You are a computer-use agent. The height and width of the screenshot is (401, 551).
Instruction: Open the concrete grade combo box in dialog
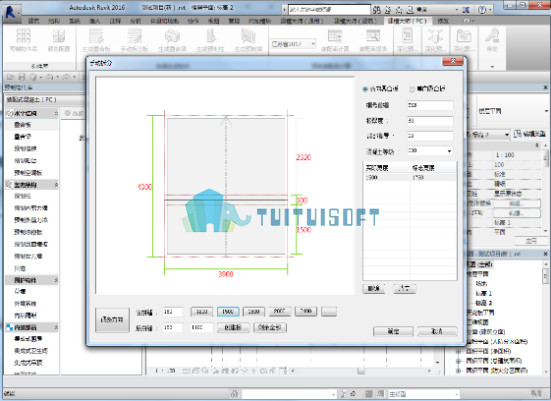click(x=430, y=151)
